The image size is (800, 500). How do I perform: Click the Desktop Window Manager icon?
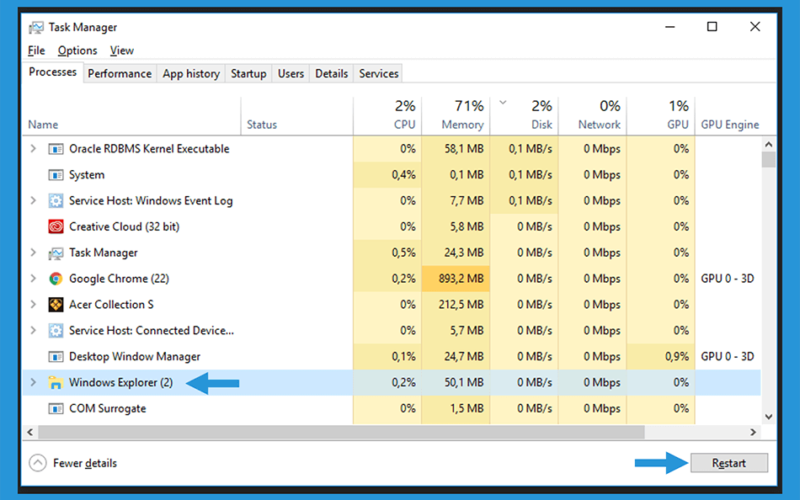(x=56, y=357)
